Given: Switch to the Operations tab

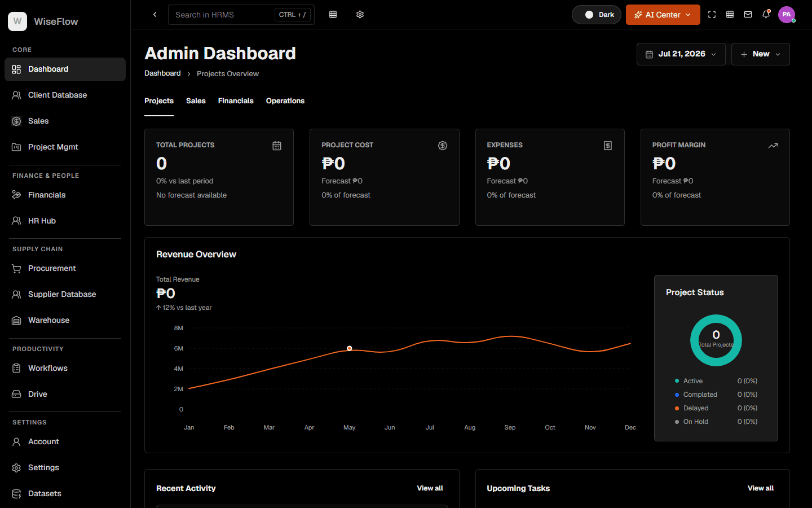Looking at the screenshot, I should (285, 101).
